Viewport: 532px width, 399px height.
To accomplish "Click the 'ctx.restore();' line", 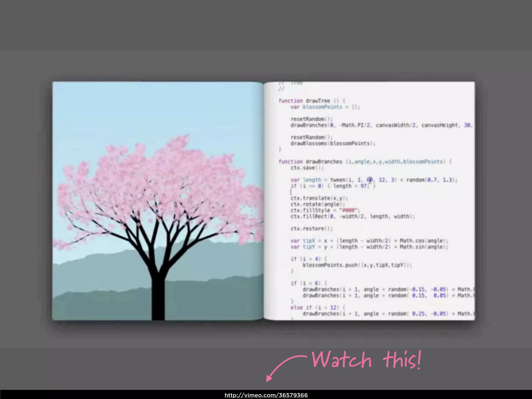I will (312, 229).
